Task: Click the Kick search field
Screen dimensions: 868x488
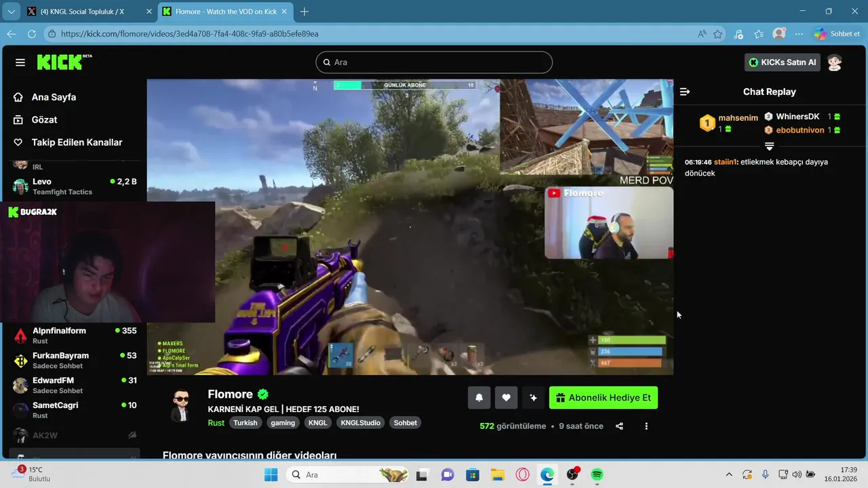Action: (434, 62)
